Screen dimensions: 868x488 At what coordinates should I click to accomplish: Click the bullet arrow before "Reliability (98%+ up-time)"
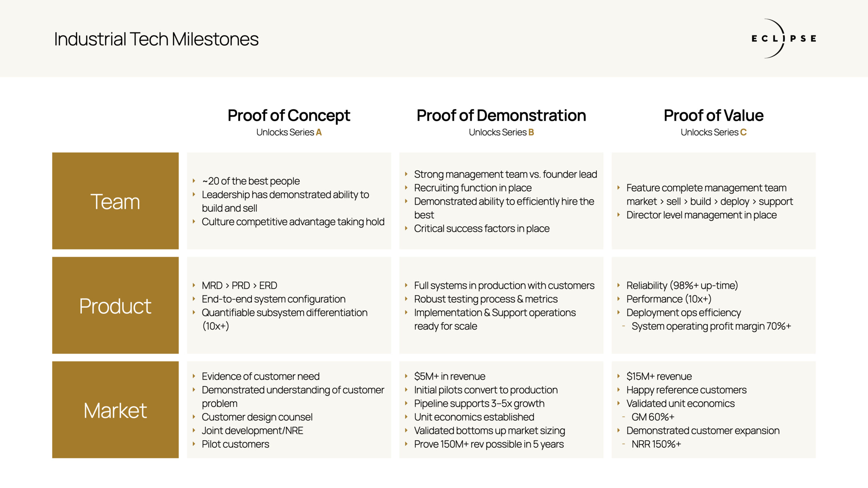[x=618, y=285]
